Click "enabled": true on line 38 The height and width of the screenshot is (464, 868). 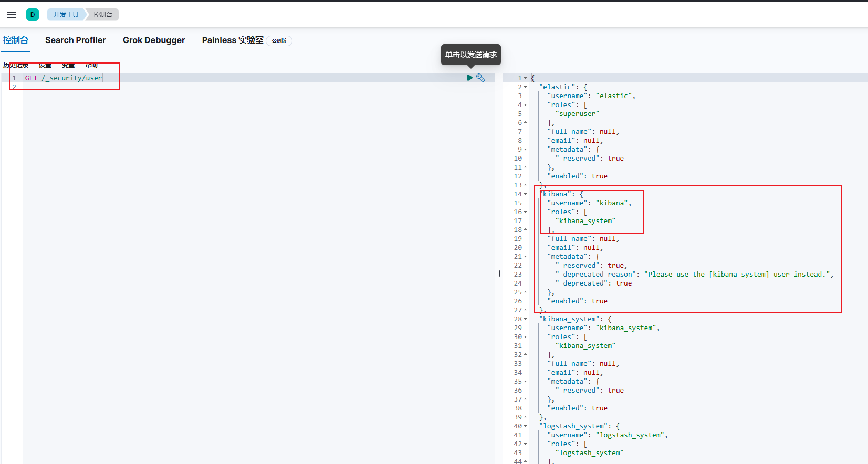577,408
